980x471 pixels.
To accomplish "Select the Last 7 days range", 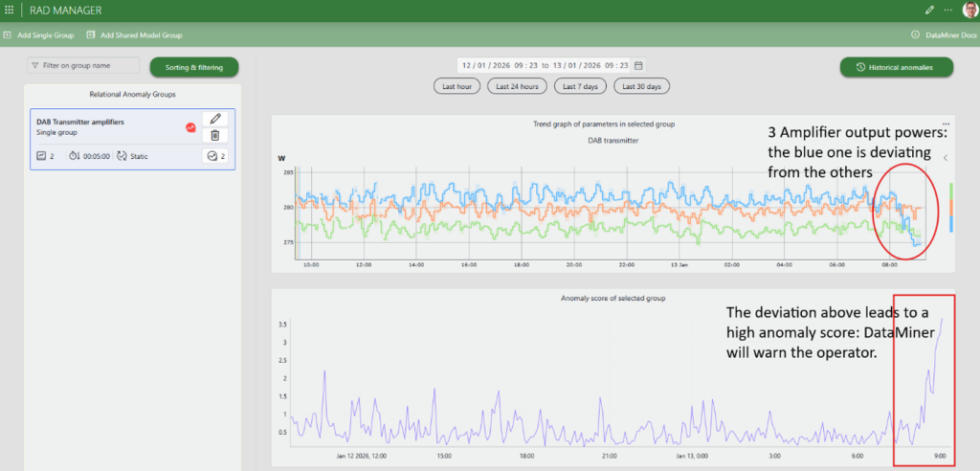I will coord(579,86).
